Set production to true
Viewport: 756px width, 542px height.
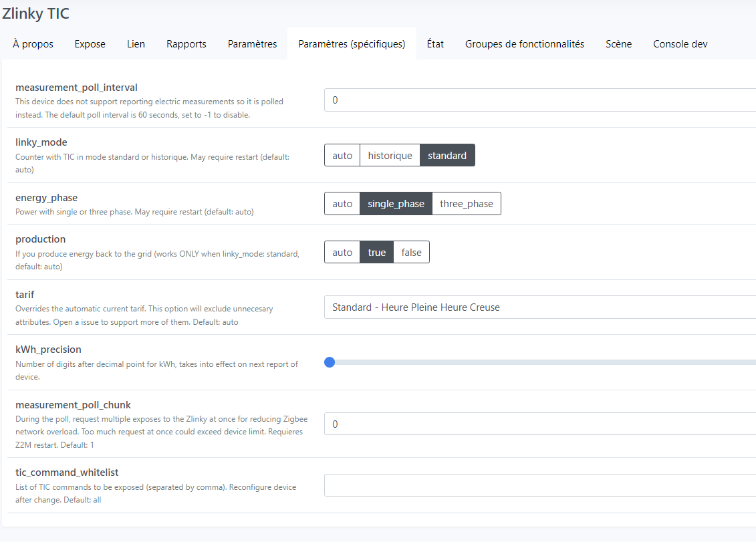click(x=376, y=252)
